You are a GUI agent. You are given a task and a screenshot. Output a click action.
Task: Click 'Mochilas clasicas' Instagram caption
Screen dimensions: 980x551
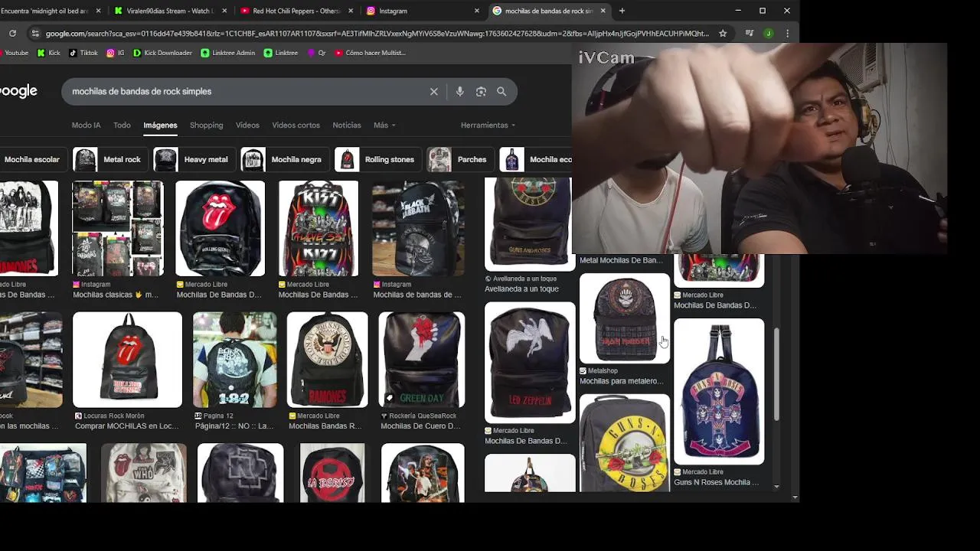click(x=116, y=295)
